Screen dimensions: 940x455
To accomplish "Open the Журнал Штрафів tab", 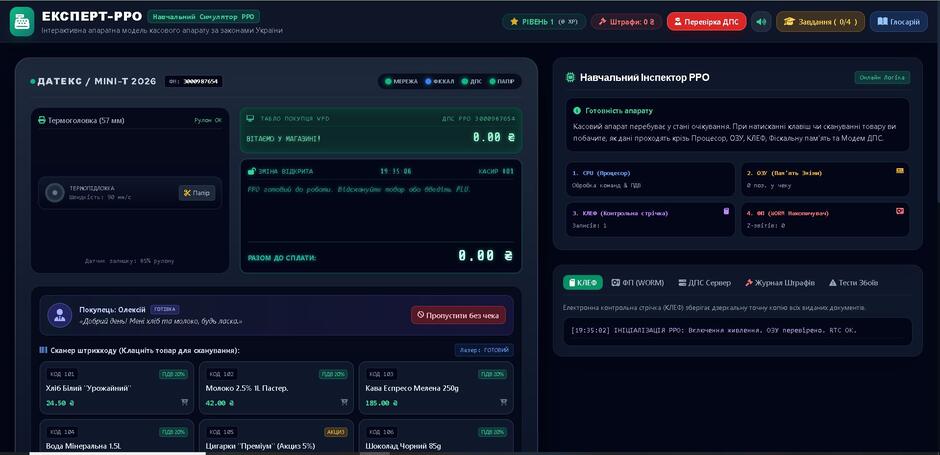I will click(779, 282).
